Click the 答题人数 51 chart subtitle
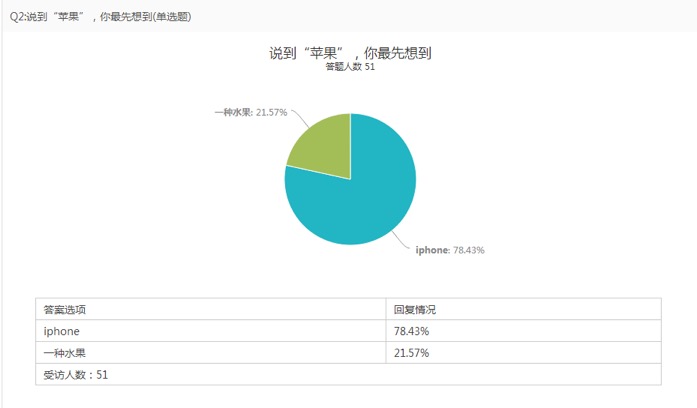This screenshot has height=408, width=697. coord(350,68)
